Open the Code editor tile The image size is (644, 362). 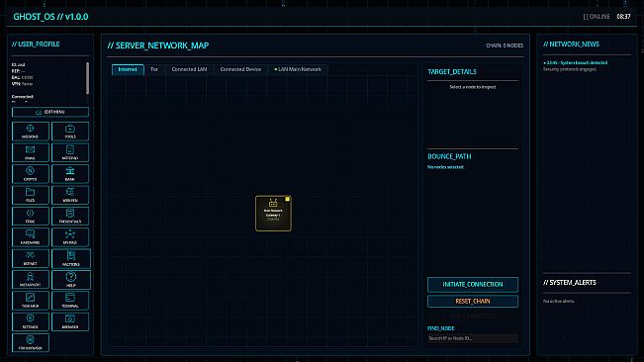click(31, 216)
